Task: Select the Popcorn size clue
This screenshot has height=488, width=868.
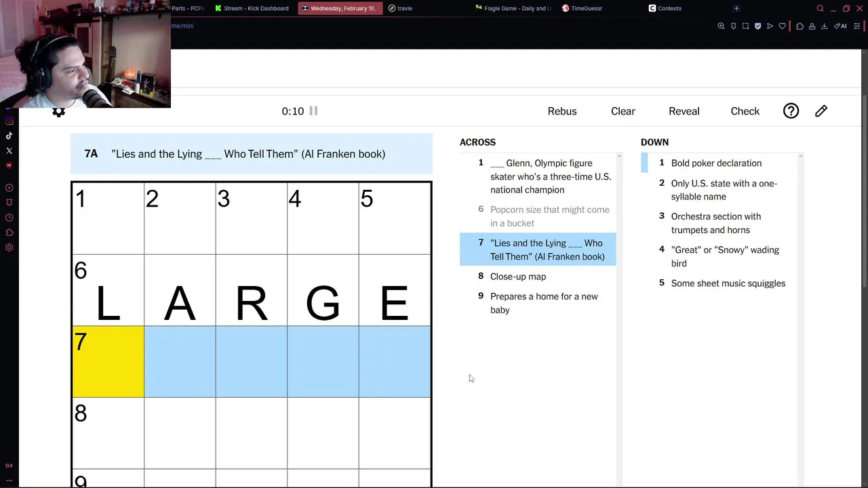Action: point(538,216)
